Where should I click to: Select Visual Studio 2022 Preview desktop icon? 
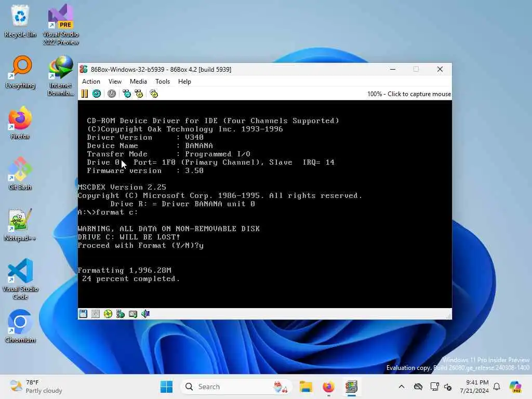(x=61, y=24)
